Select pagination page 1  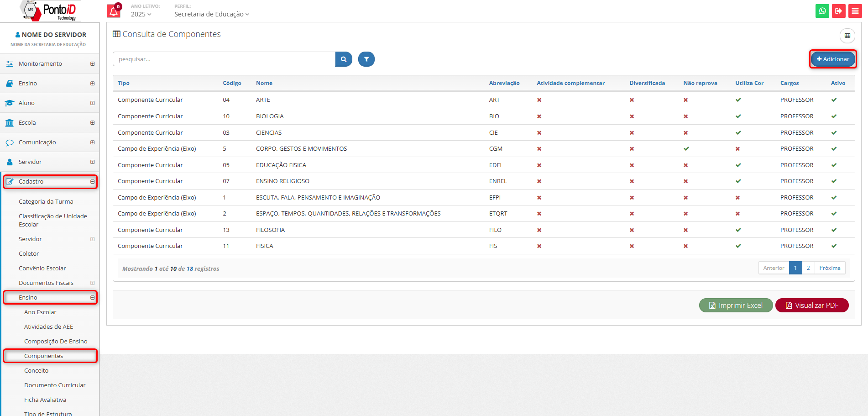(795, 268)
